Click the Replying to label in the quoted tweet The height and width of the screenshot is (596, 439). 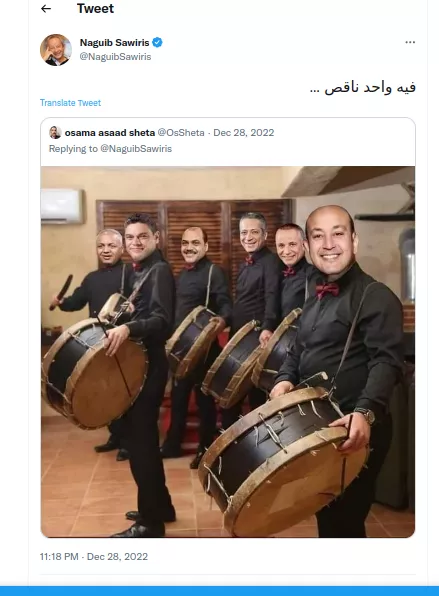tap(73, 149)
